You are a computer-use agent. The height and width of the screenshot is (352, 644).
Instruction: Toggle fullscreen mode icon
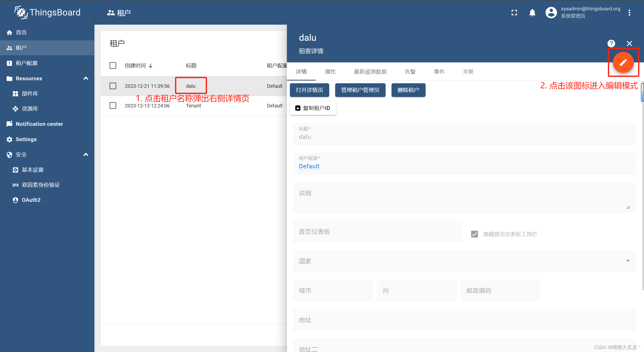[x=514, y=13]
